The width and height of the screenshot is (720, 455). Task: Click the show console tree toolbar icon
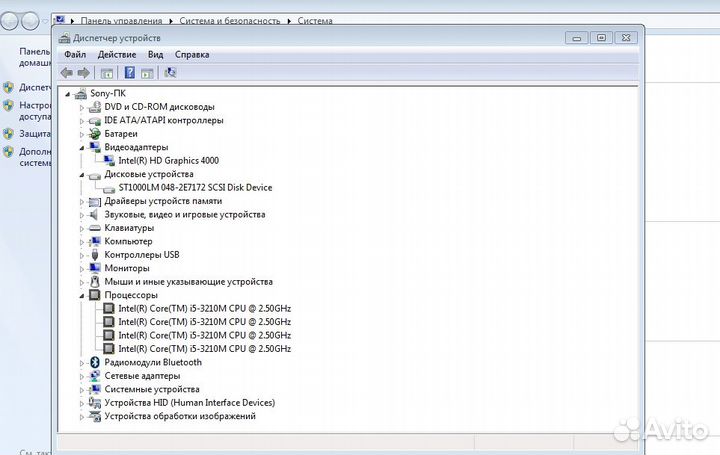(x=107, y=73)
